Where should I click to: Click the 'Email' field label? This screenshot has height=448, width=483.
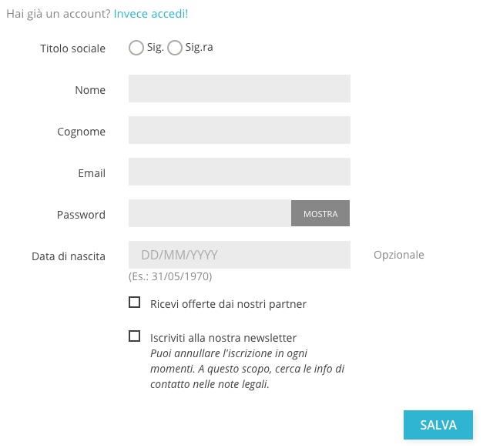click(92, 173)
